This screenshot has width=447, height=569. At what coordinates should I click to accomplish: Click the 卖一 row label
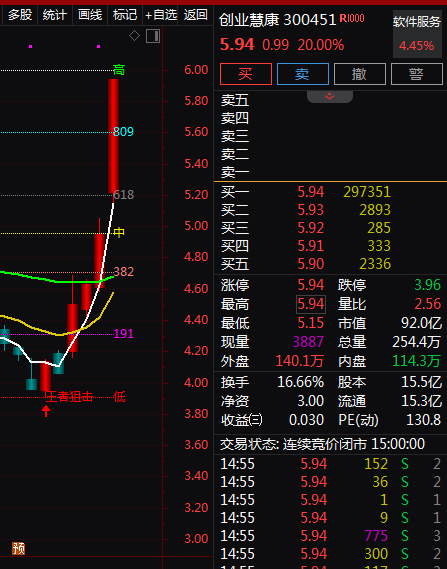pos(235,172)
